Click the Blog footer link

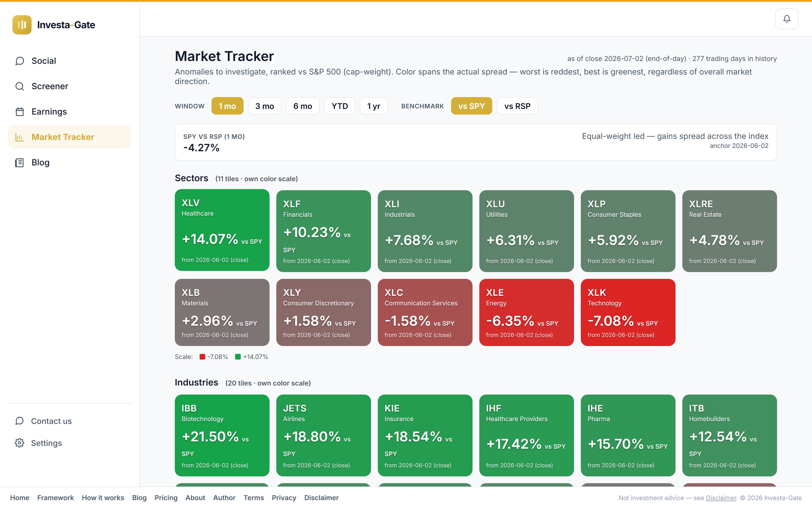coord(139,498)
